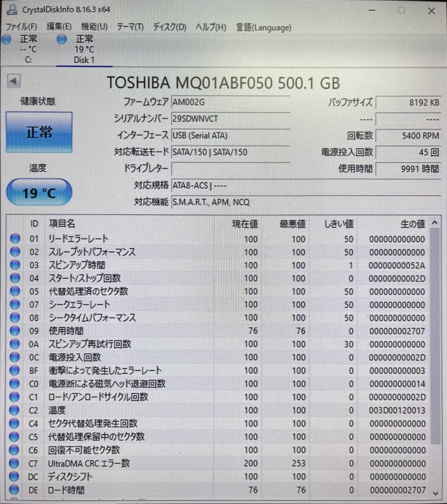Click the status icon for row 05 代替処理済のセクタ数
This screenshot has height=504, width=447.
[x=15, y=291]
